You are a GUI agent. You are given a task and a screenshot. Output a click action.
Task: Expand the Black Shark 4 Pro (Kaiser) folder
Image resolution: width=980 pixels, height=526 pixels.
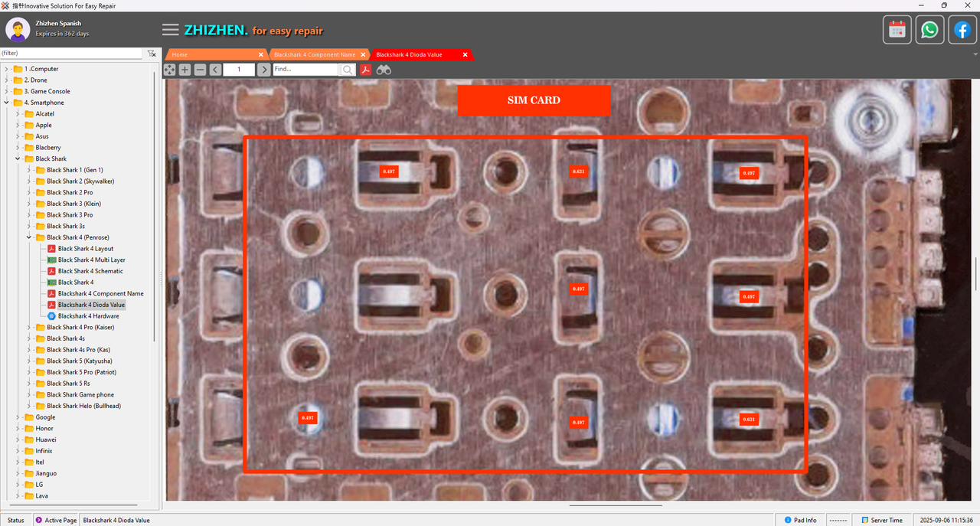coord(29,327)
